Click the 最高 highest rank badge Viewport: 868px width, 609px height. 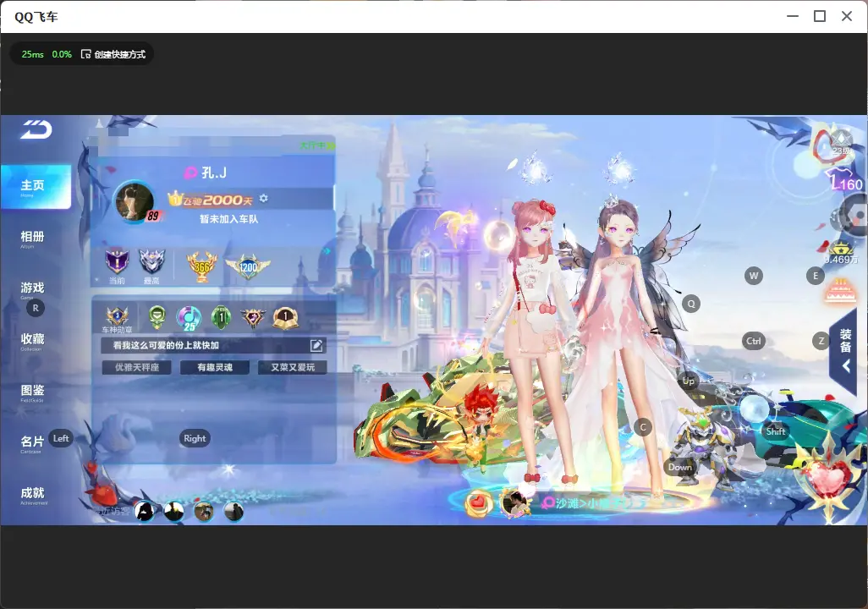(151, 263)
